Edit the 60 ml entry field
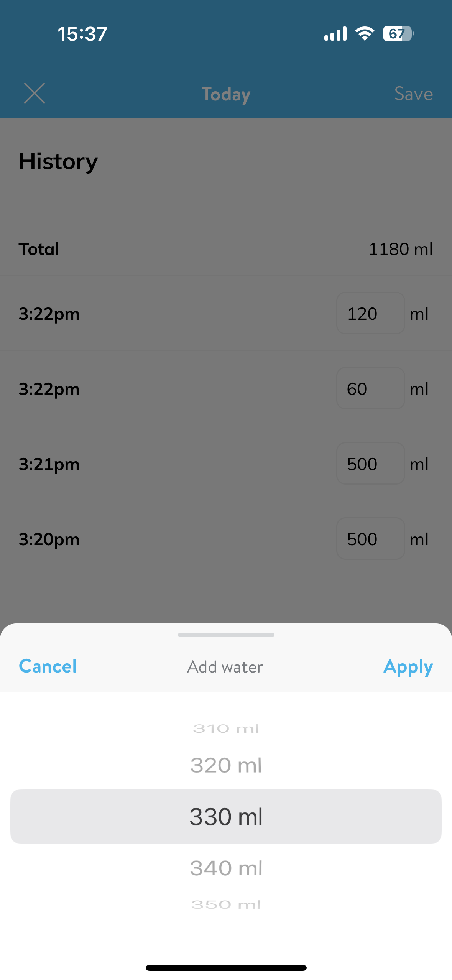Image resolution: width=452 pixels, height=980 pixels. point(370,389)
